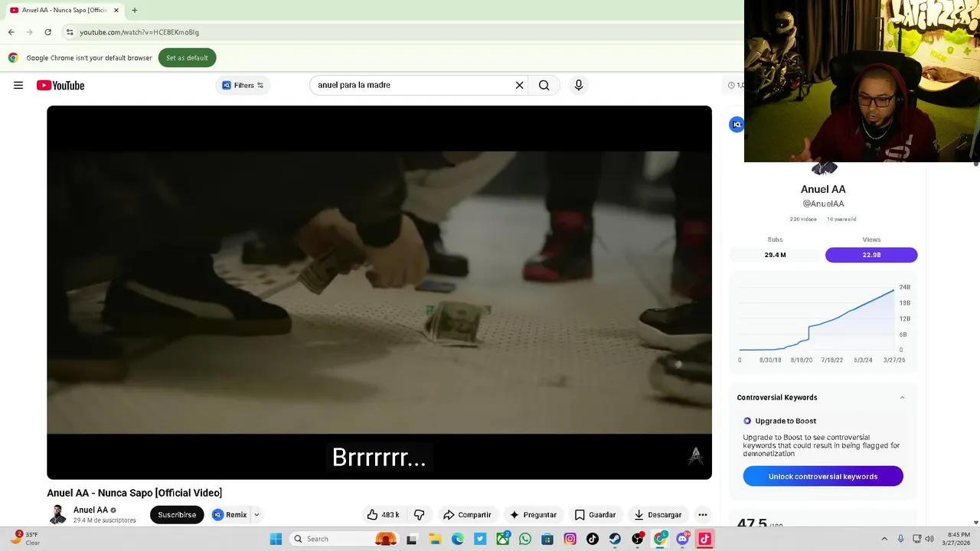Open Microsoft Edge from the taskbar
The width and height of the screenshot is (980, 551).
458,539
